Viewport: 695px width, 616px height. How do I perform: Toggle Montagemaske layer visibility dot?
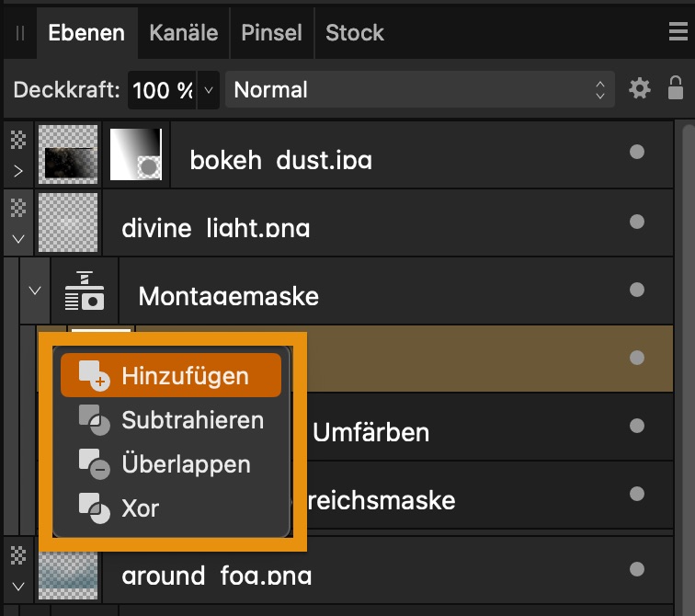637,291
